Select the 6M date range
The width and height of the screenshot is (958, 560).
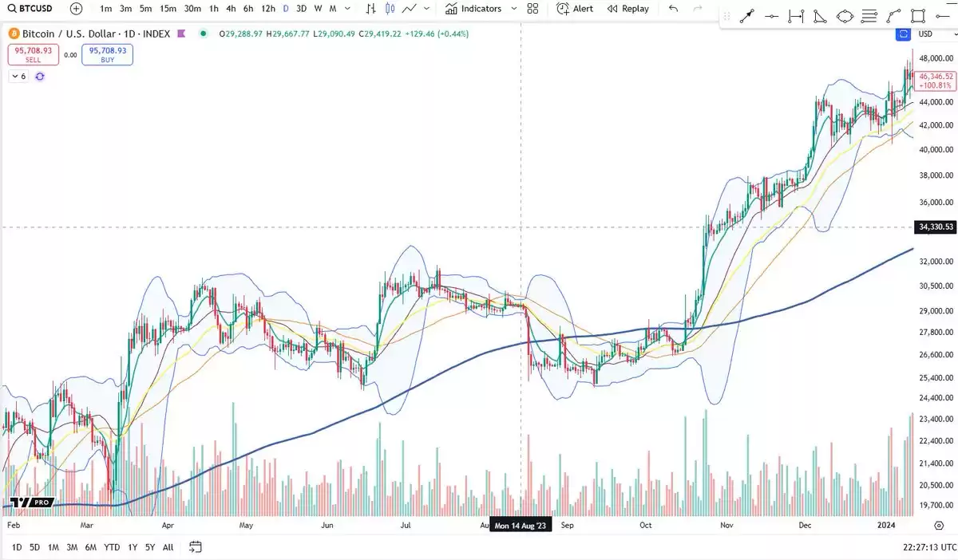[91, 547]
